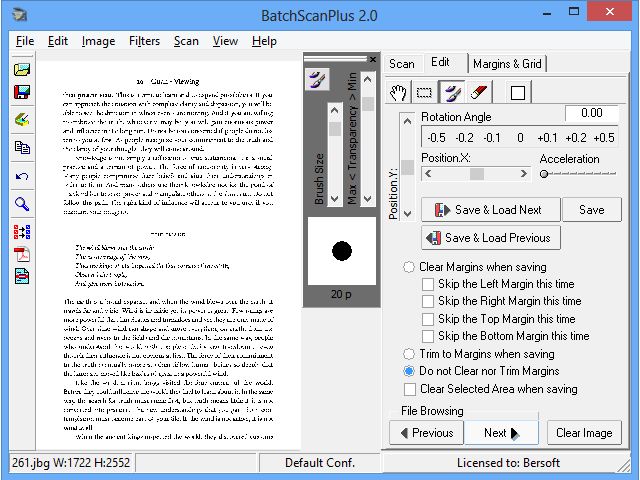Click the brush icon in floating palette
Image resolution: width=640 pixels, height=480 pixels.
[x=317, y=79]
